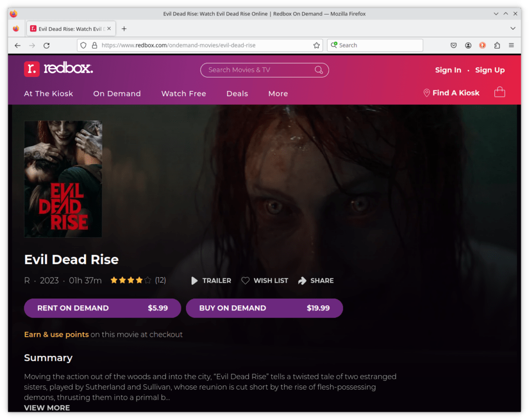The height and width of the screenshot is (420, 529).
Task: Click the Summary heading
Action: [48, 358]
